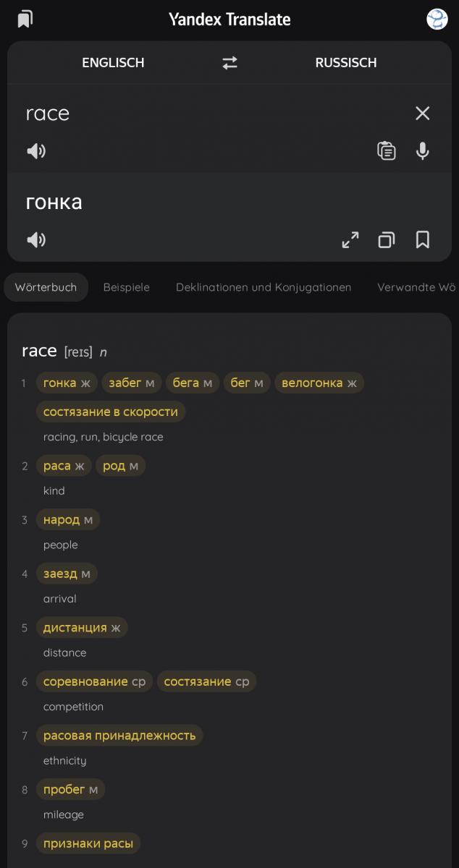The height and width of the screenshot is (868, 459).
Task: Paste text from clipboard icon
Action: click(387, 150)
